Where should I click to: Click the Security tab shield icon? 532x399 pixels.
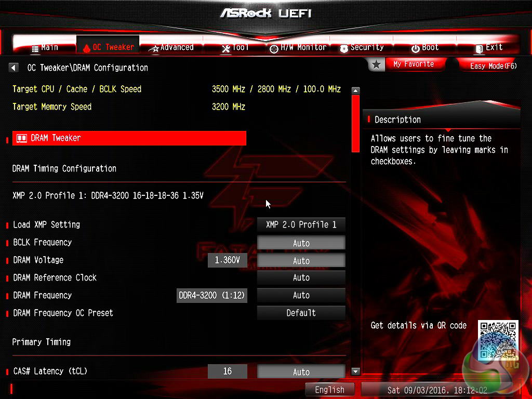pyautogui.click(x=344, y=49)
